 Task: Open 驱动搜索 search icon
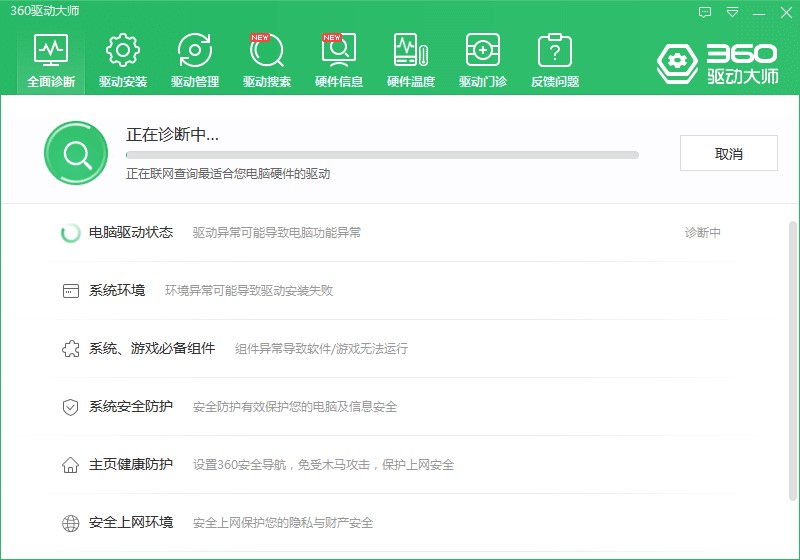tap(267, 51)
